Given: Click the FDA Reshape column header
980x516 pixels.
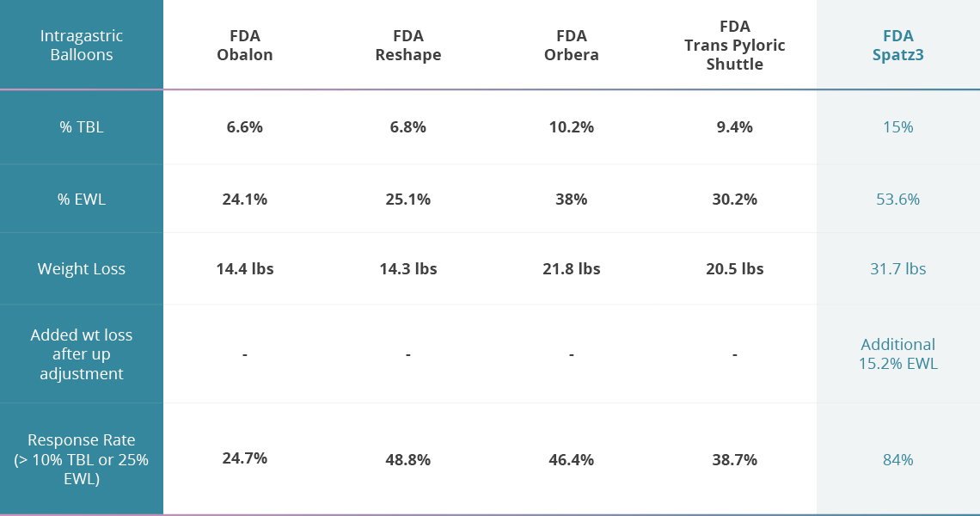Looking at the screenshot, I should 408,46.
